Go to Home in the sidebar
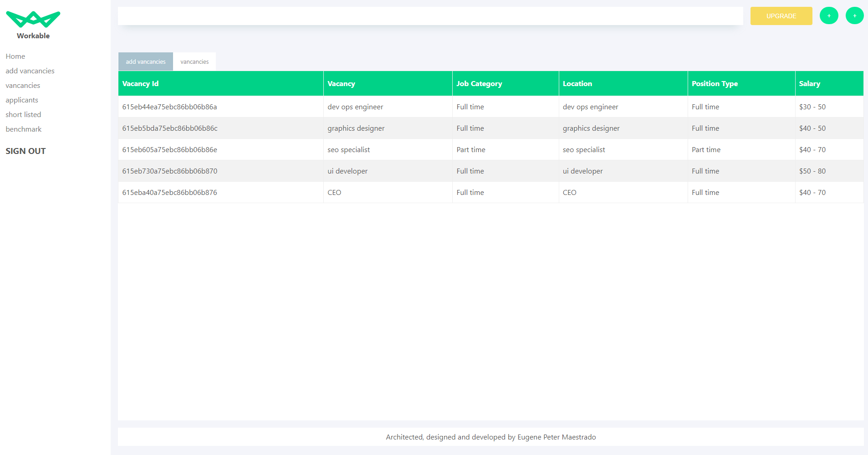868x455 pixels. tap(15, 56)
